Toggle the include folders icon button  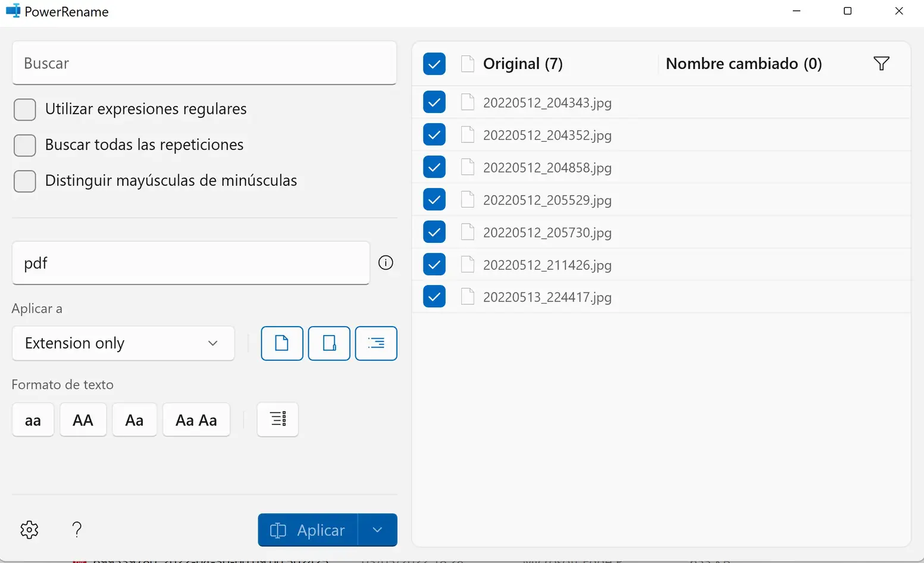click(329, 343)
